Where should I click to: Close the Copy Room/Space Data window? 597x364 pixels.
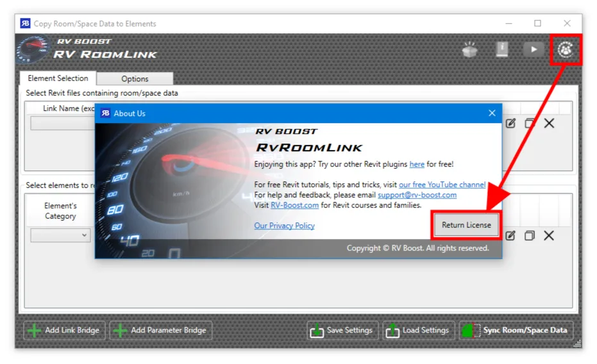[567, 24]
